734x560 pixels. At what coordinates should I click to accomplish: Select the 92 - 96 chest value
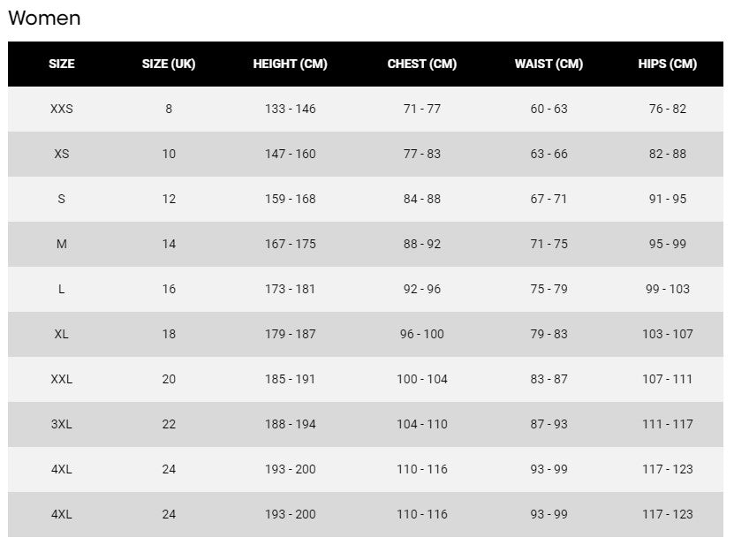click(x=422, y=289)
